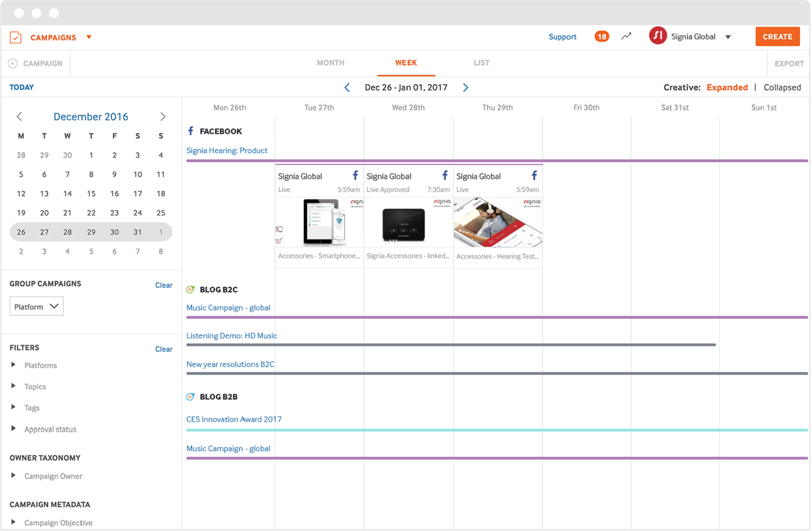Expand the Campaign Objective metadata

(x=13, y=522)
